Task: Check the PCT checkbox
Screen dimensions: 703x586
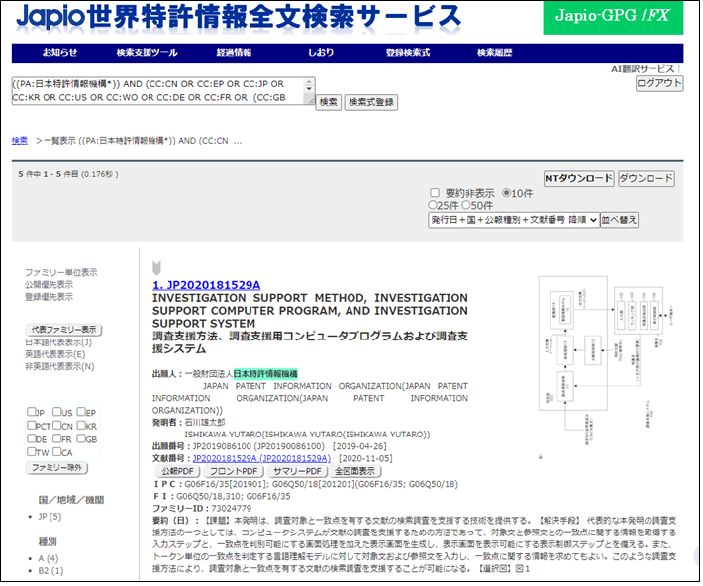Action: tap(32, 426)
